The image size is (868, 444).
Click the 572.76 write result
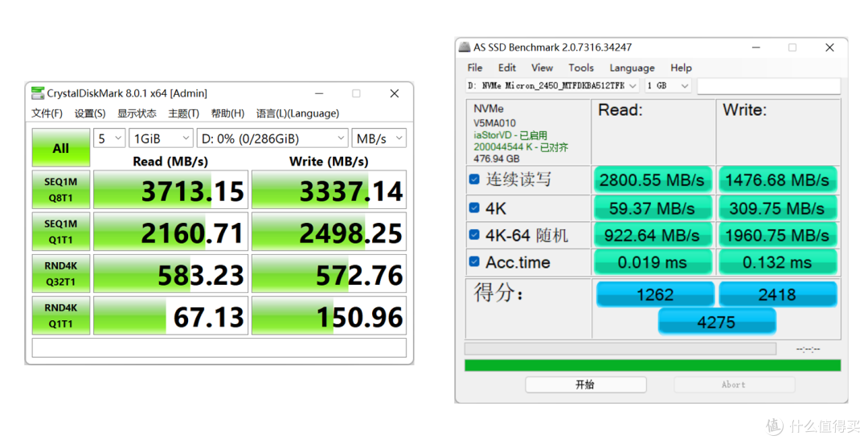click(329, 273)
